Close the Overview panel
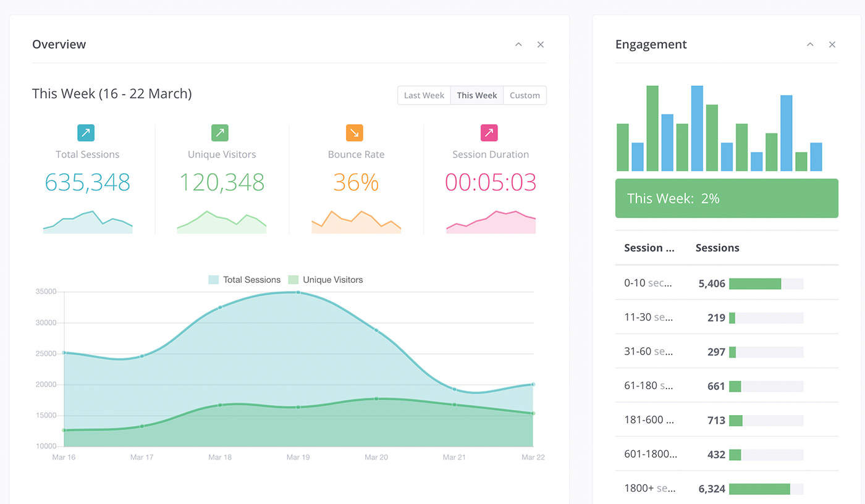The height and width of the screenshot is (504, 865). (x=541, y=44)
